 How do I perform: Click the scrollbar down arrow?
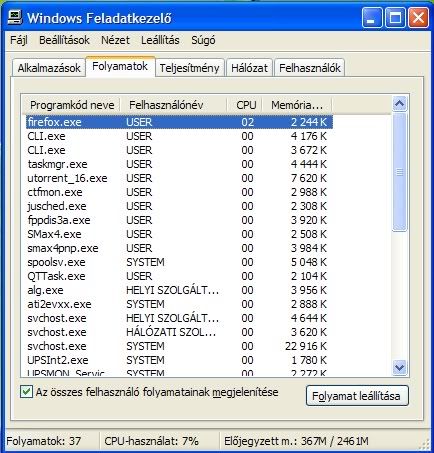click(x=399, y=367)
